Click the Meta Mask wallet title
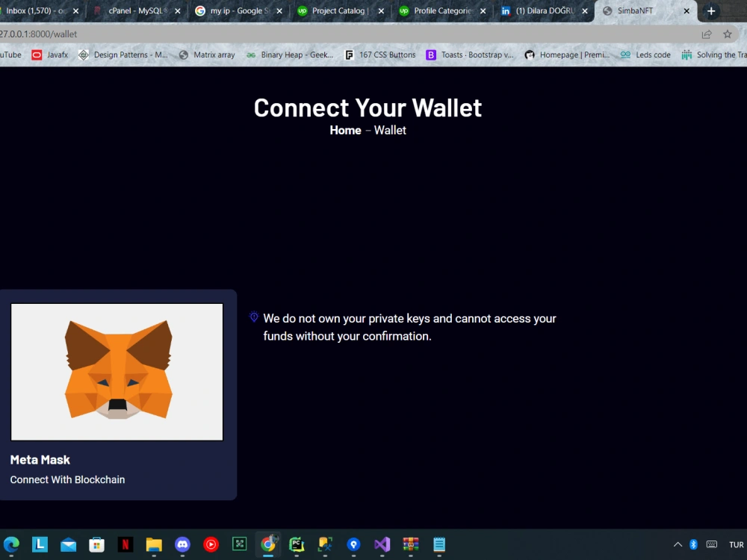747x560 pixels. [x=40, y=459]
